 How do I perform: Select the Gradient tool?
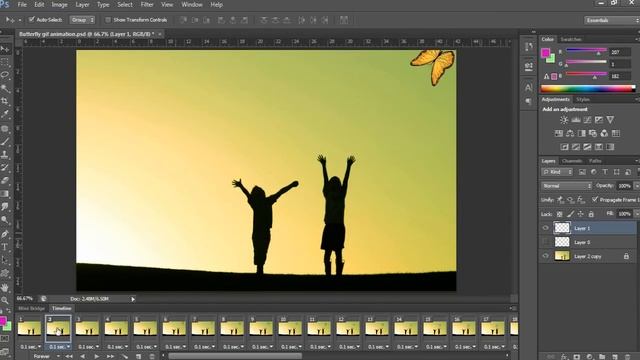pos(5,194)
